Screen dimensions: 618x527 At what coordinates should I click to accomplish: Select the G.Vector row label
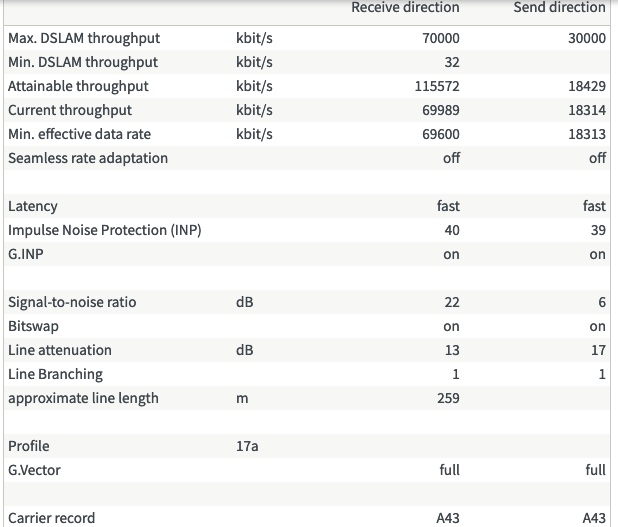pos(34,470)
